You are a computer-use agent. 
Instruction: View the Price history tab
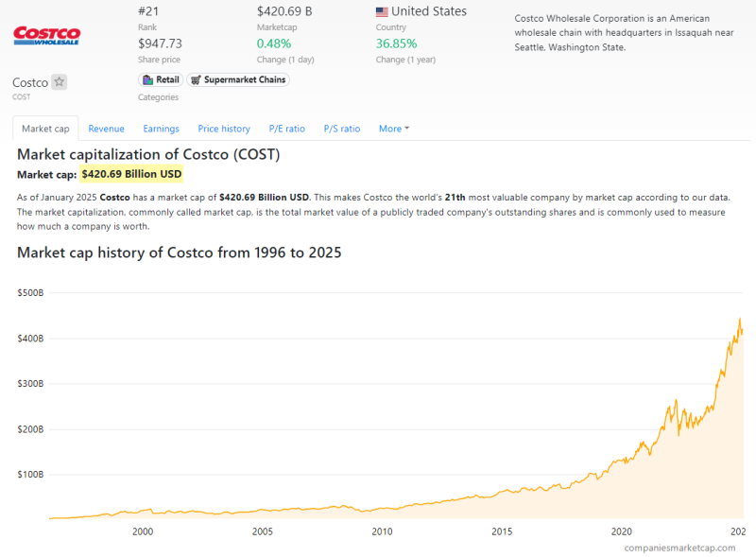point(224,129)
